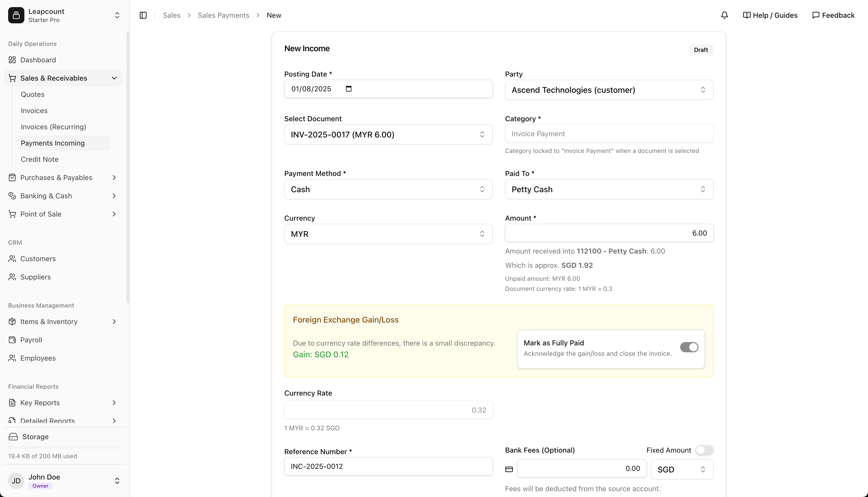This screenshot has width=868, height=497.
Task: Open Customers page
Action: tap(63, 259)
